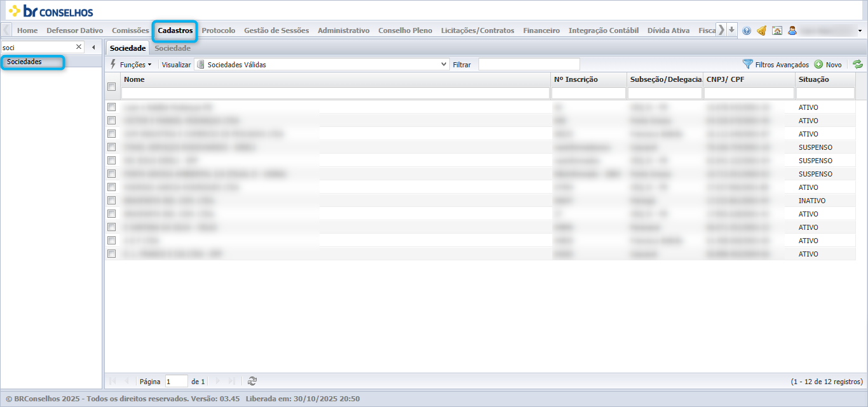Click the Novo button
This screenshot has width=868, height=407.
point(828,64)
